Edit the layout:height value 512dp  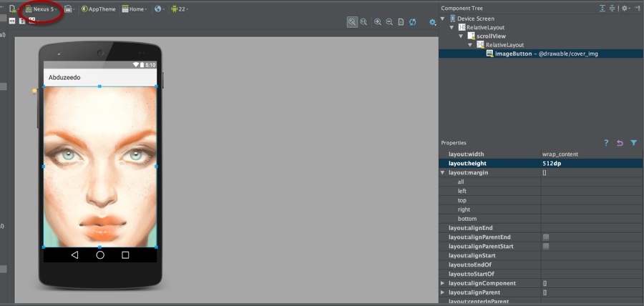592,163
